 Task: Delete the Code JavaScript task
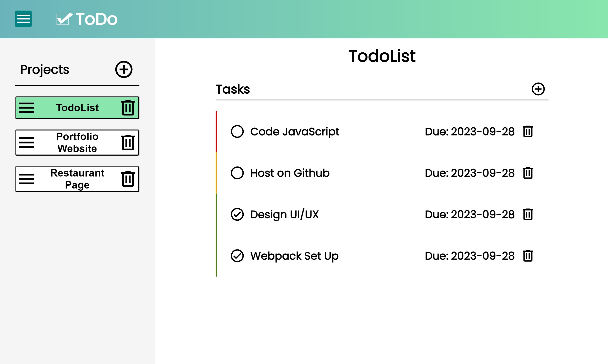[x=528, y=132]
